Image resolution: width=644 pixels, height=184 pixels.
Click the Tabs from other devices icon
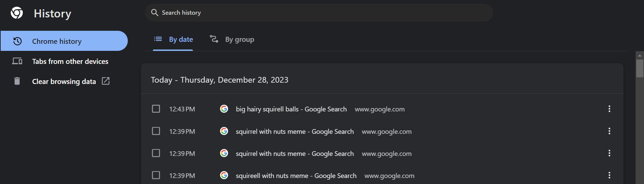pyautogui.click(x=17, y=61)
